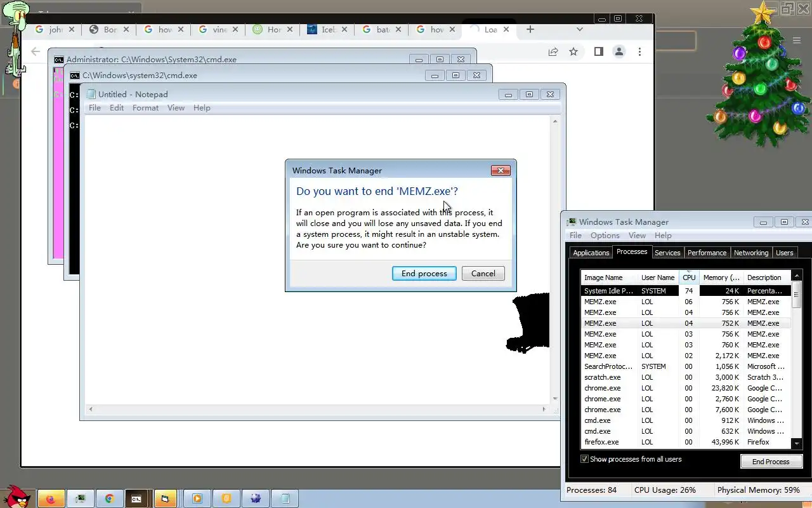
Task: Open Chrome profile avatar
Action: point(619,51)
